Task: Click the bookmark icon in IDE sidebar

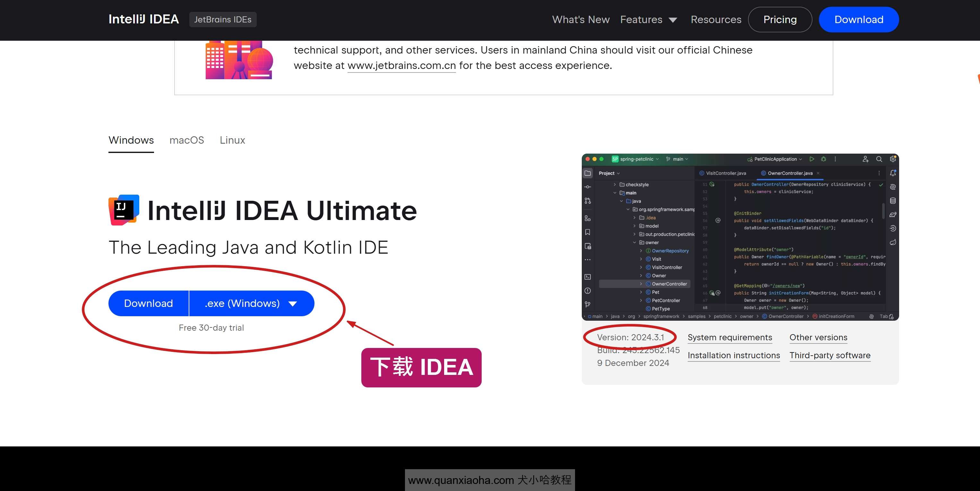Action: coord(589,231)
